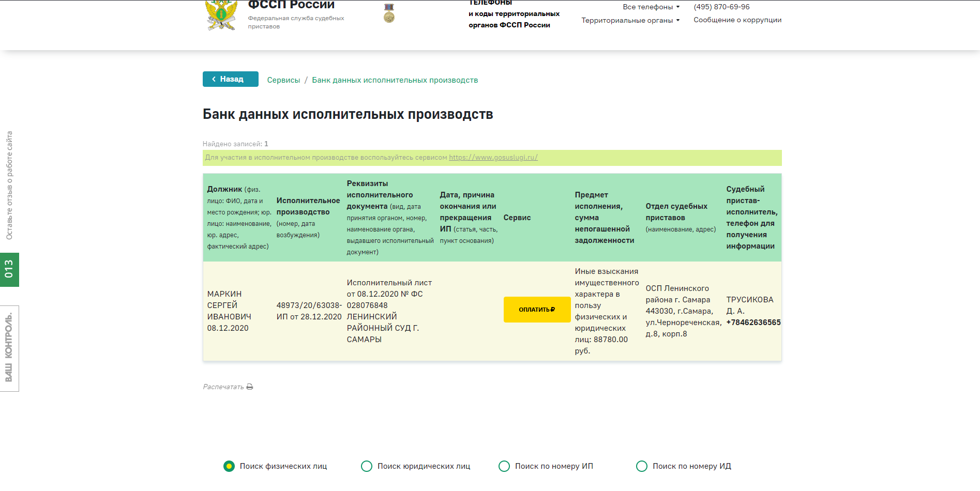Select Поиск по номеру ИД radio button
The width and height of the screenshot is (980, 491).
coord(642,466)
